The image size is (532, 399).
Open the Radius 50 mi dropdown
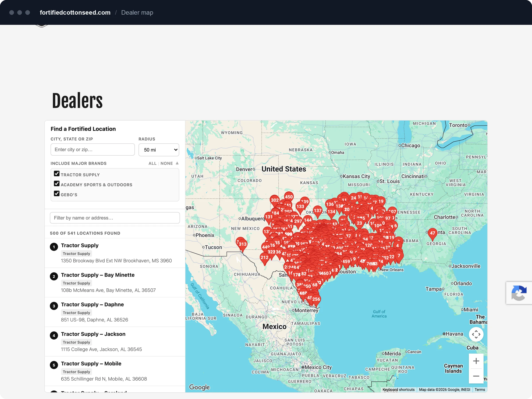point(159,150)
